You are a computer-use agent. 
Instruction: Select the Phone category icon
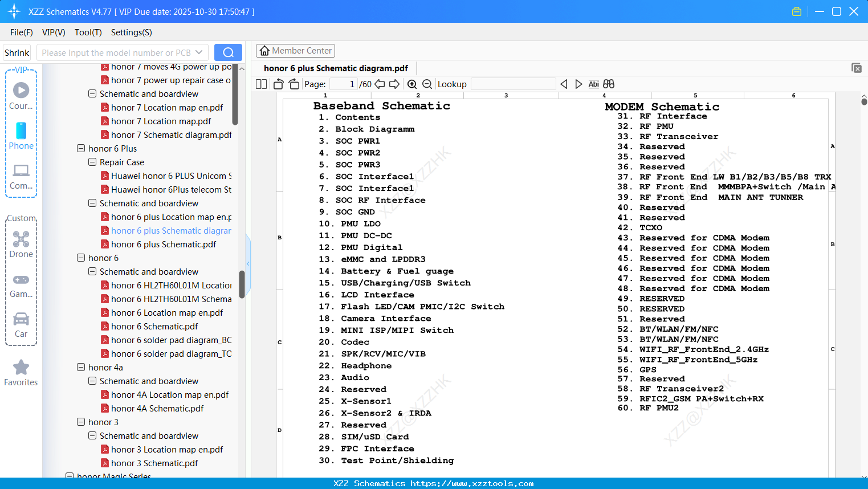tap(21, 136)
